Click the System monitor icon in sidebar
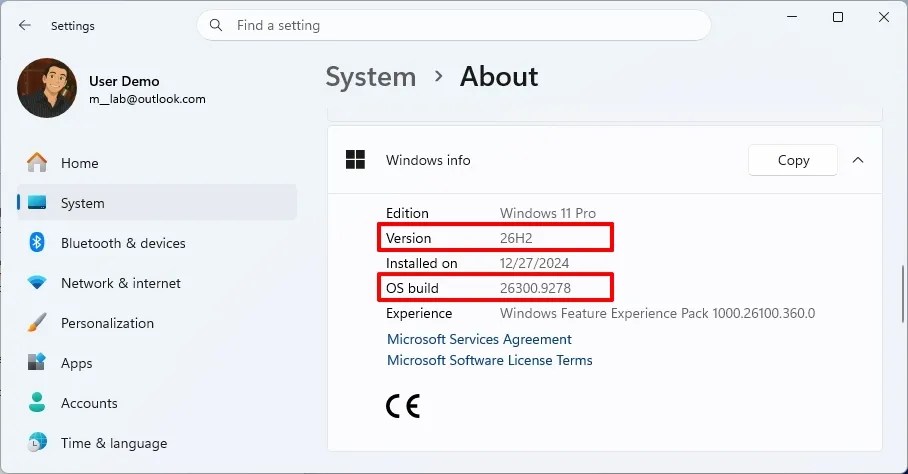The image size is (908, 474). [37, 203]
